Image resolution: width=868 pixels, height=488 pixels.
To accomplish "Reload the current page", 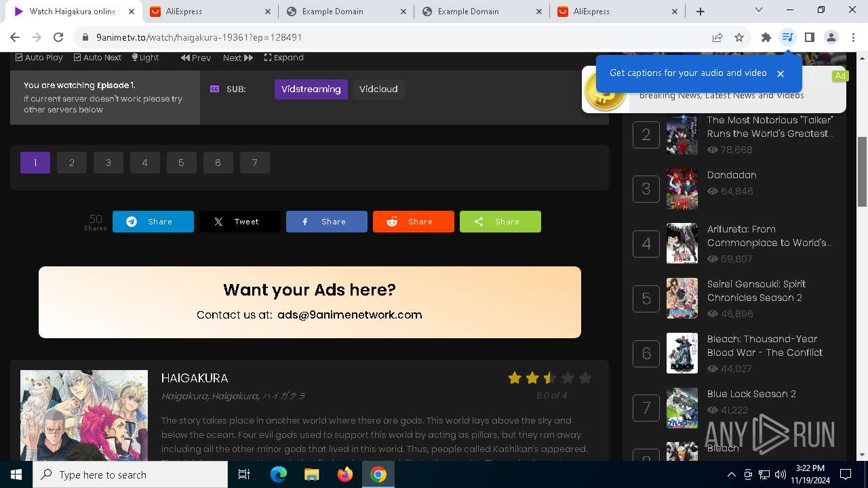I will [x=58, y=38].
